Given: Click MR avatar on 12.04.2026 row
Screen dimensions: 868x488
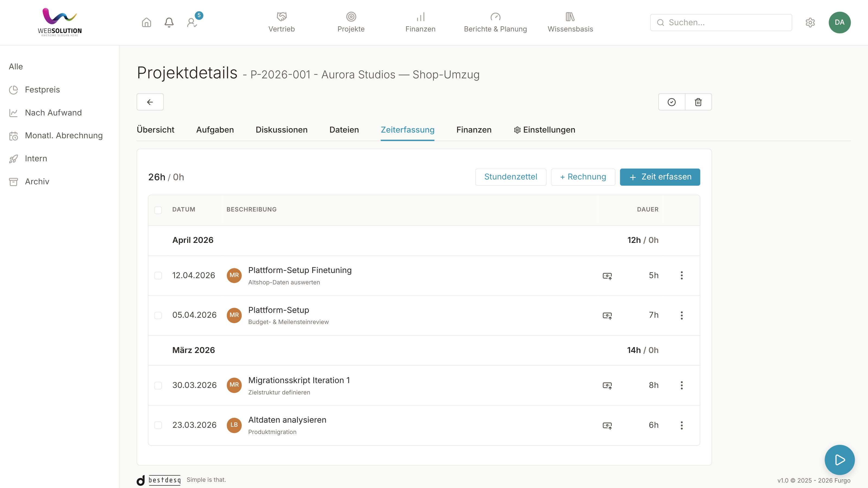Looking at the screenshot, I should [x=234, y=275].
